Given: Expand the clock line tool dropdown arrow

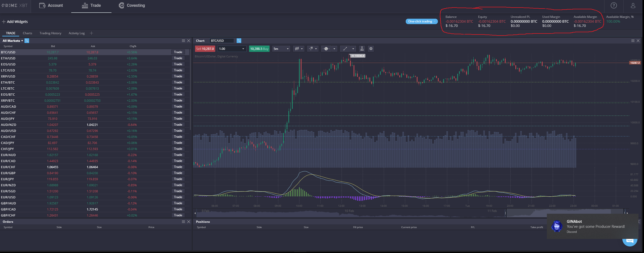Looking at the screenshot, I should (334, 49).
